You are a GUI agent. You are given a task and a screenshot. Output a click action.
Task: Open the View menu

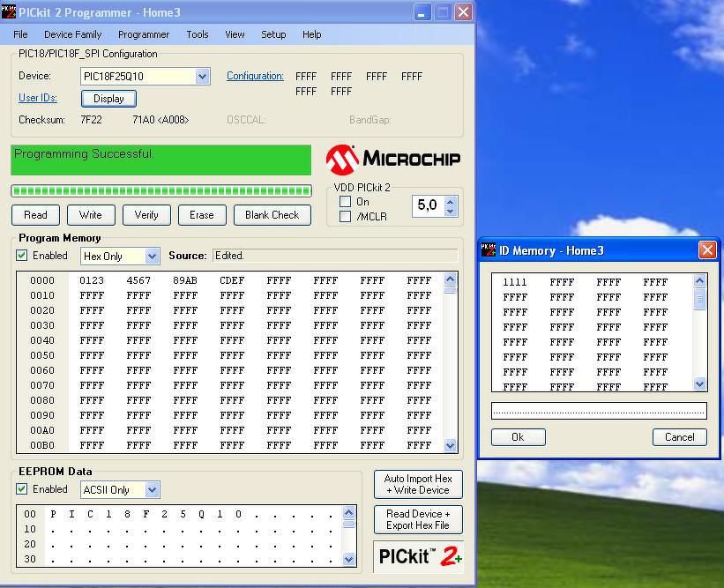tap(235, 34)
